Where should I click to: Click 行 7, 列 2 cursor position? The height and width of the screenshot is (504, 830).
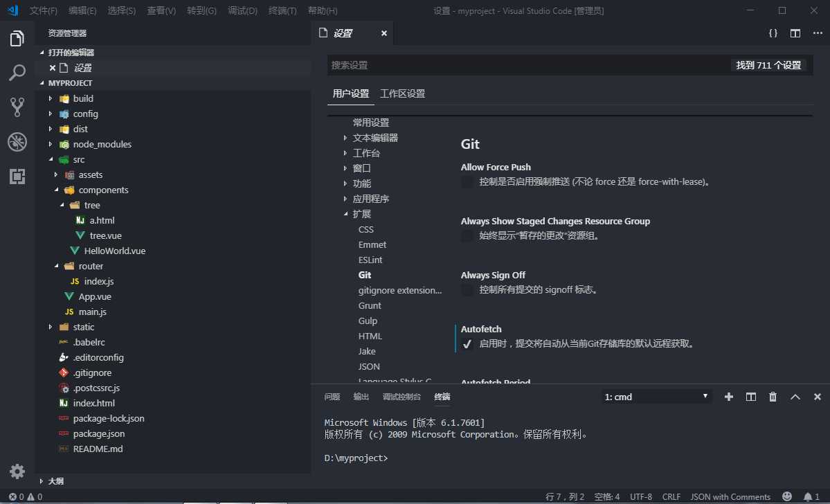point(565,496)
